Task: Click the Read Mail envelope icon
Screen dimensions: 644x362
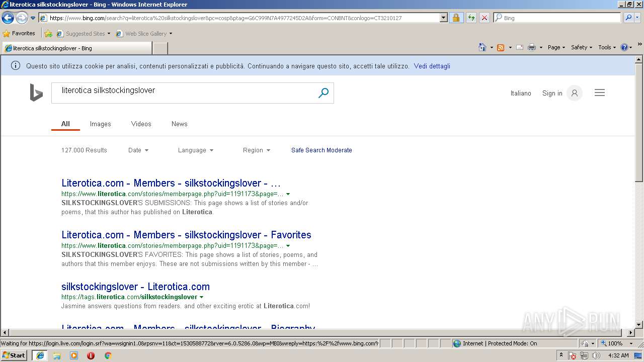Action: [x=520, y=47]
